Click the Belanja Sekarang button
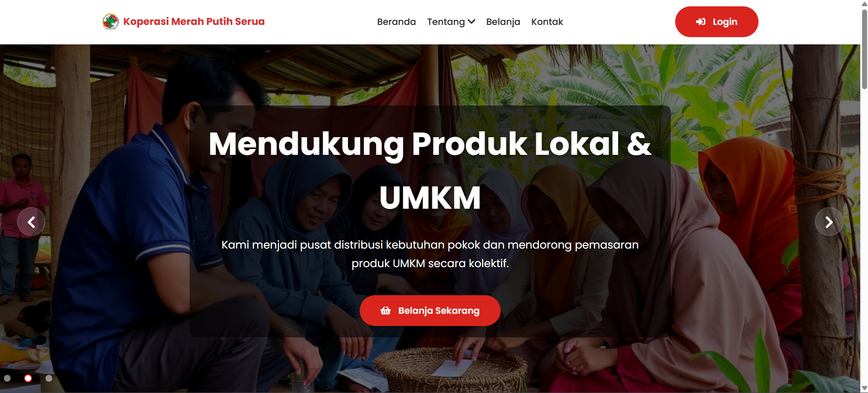 coord(430,311)
